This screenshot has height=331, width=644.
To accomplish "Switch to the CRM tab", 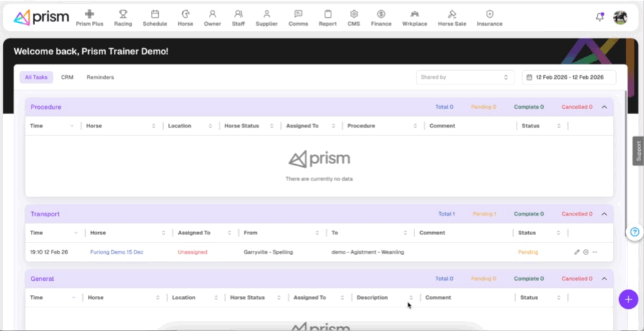I will click(x=67, y=77).
